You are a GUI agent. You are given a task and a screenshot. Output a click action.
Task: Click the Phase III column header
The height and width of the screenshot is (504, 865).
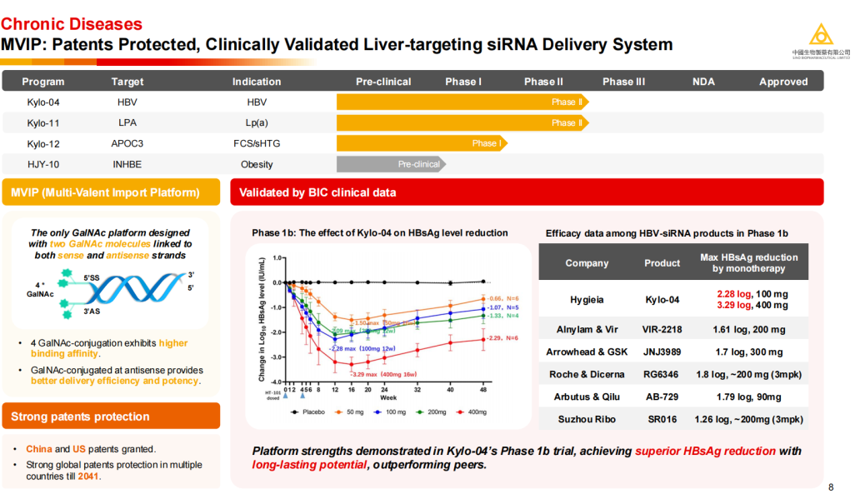coord(623,82)
